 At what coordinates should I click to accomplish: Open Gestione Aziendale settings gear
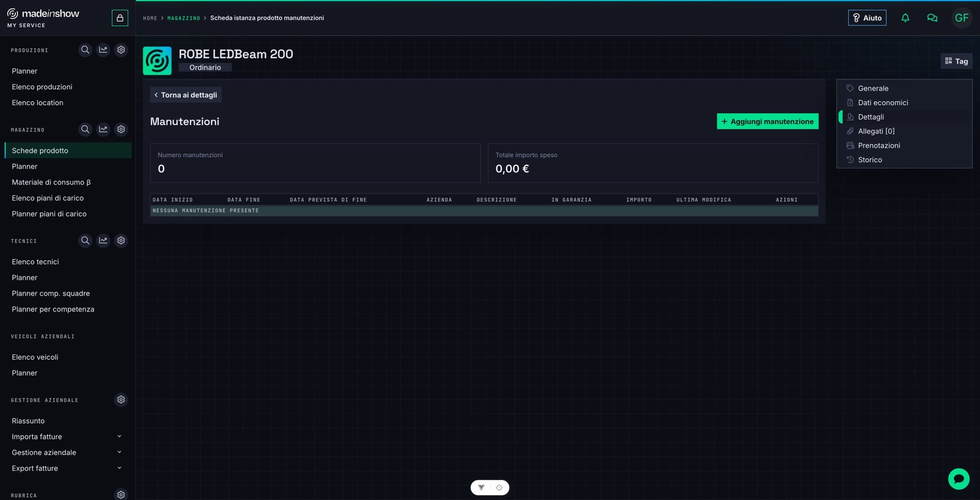[121, 399]
